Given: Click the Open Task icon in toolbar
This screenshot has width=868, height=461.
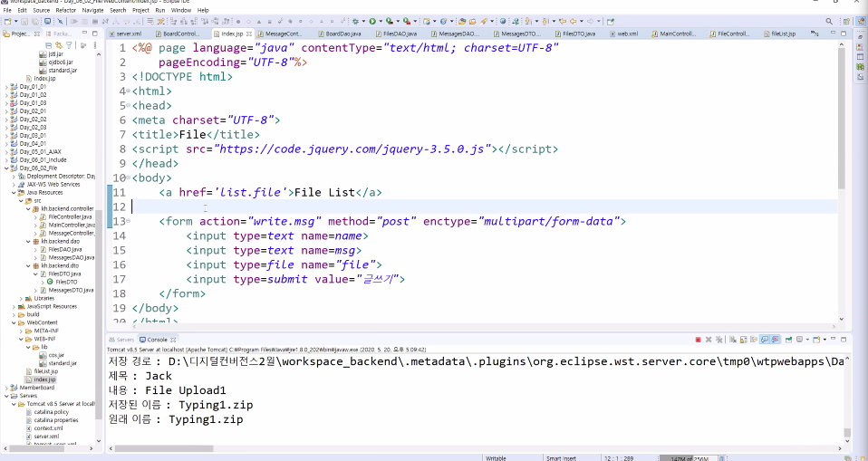Looking at the screenshot, I should click(472, 22).
